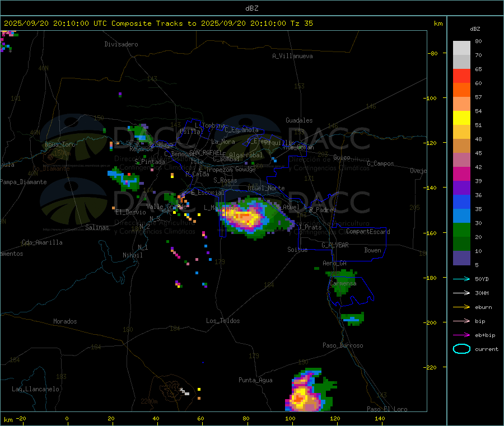Pick the yellow 54–51 dBZ swatch

pos(461,118)
